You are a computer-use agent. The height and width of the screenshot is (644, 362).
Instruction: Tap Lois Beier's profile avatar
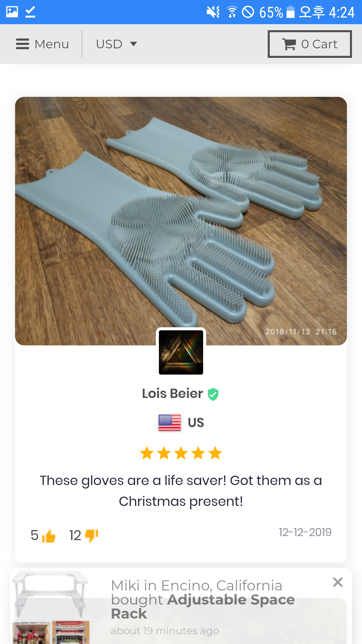[x=181, y=352]
